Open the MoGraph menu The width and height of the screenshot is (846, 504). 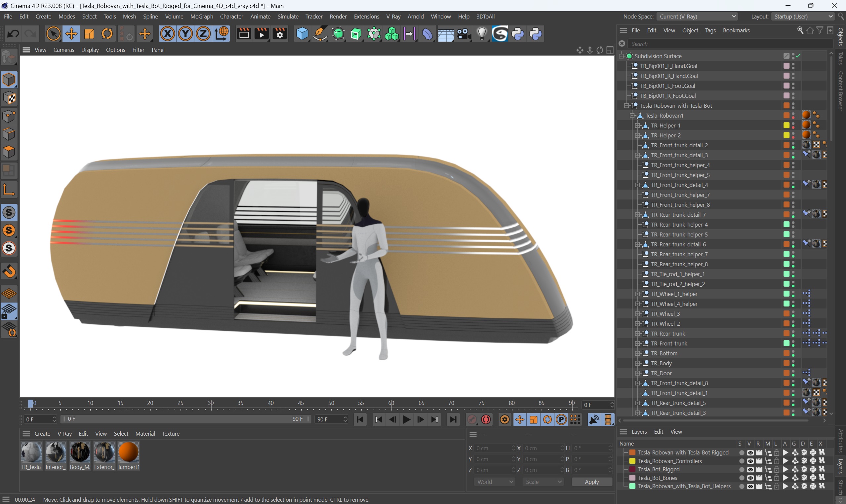pos(201,16)
